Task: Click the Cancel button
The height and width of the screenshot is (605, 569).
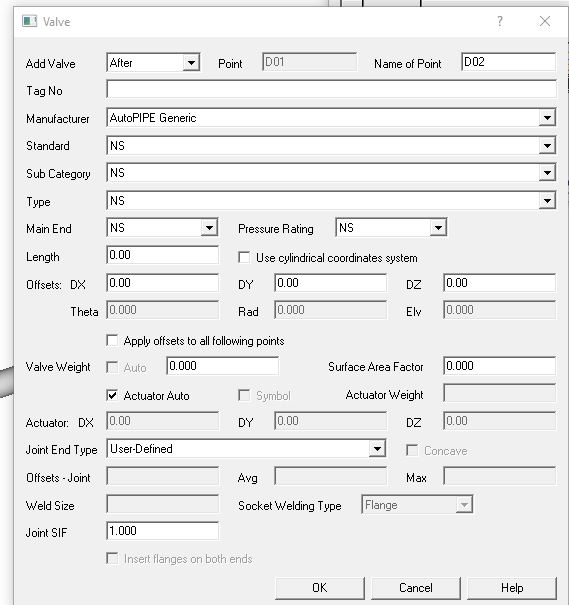Action: [416, 588]
